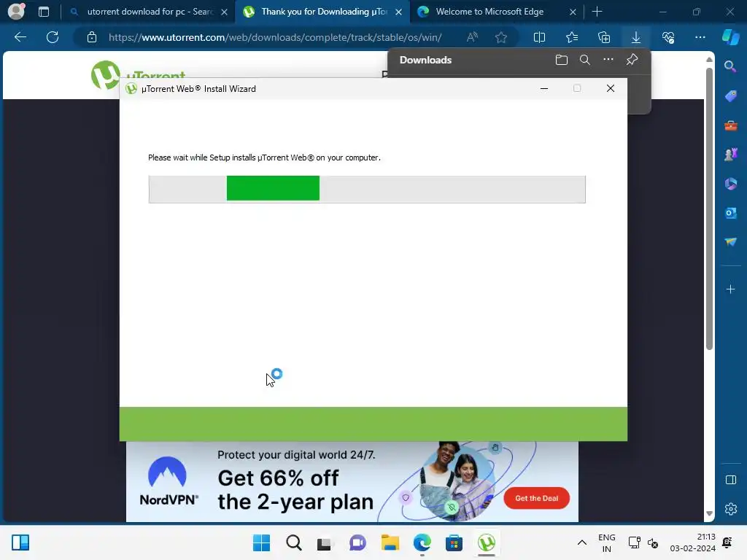Open more options in the Downloads panel
This screenshot has height=560, width=747.
pos(608,60)
